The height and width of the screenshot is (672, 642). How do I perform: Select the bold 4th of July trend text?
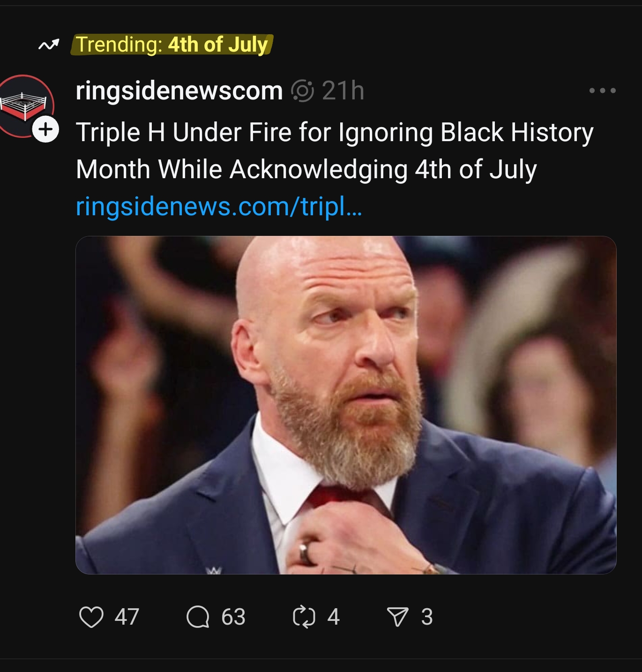click(218, 45)
